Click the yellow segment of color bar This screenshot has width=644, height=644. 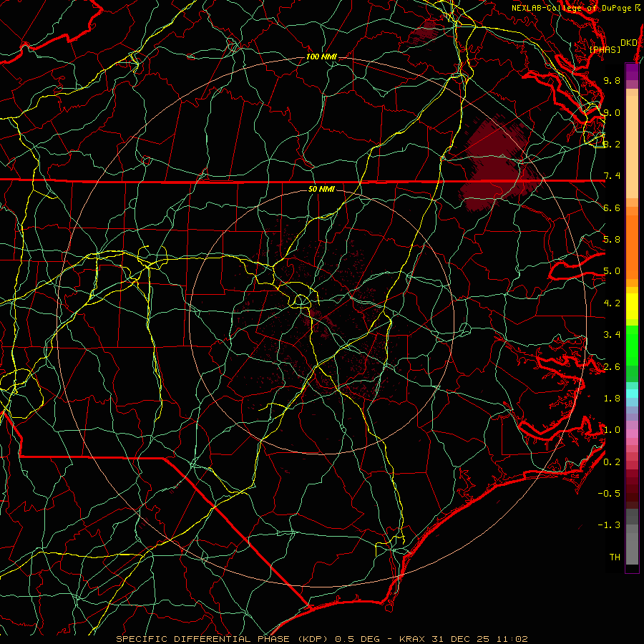pyautogui.click(x=632, y=306)
